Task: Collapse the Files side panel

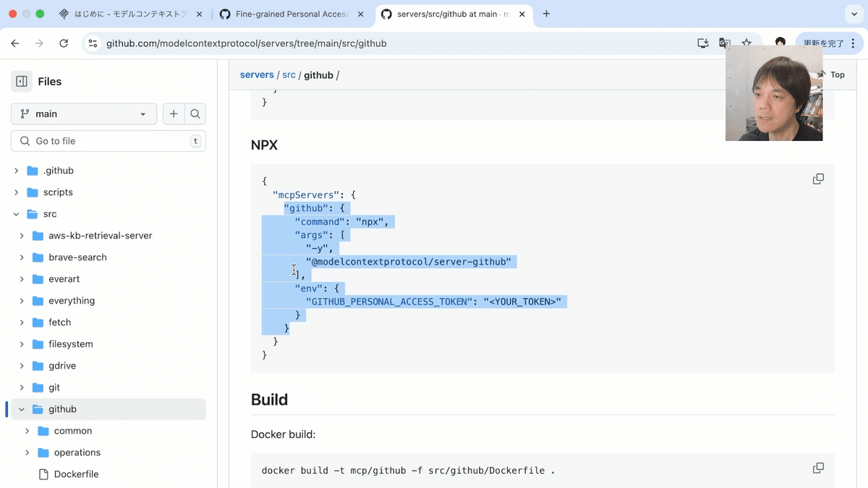Action: click(21, 81)
